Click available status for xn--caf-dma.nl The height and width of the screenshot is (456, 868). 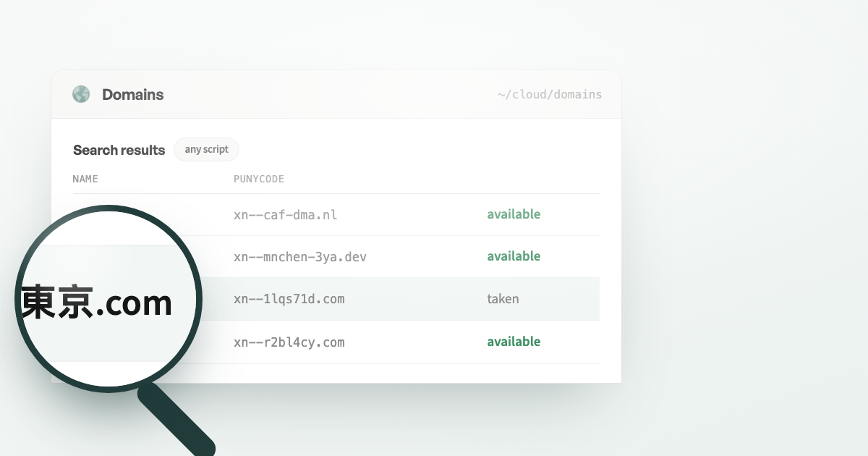[514, 214]
